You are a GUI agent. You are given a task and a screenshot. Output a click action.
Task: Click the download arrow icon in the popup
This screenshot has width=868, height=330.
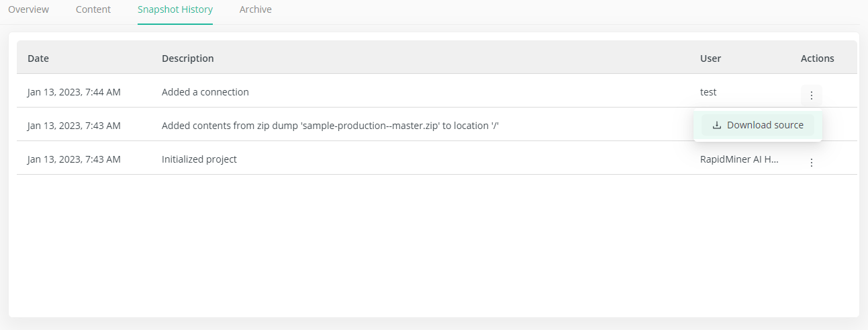tap(716, 125)
